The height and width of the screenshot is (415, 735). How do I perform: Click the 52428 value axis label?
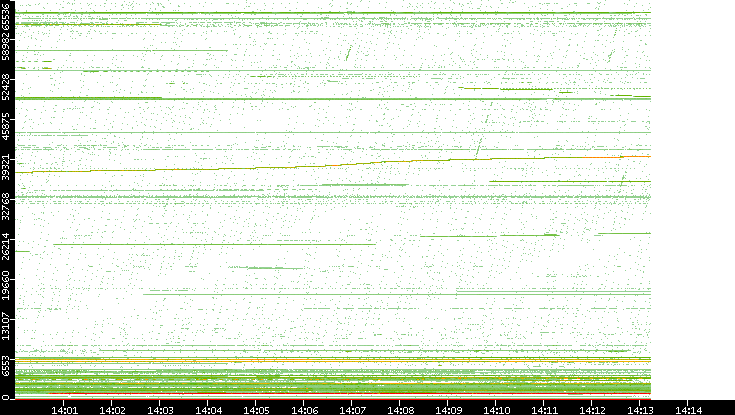coord(7,90)
